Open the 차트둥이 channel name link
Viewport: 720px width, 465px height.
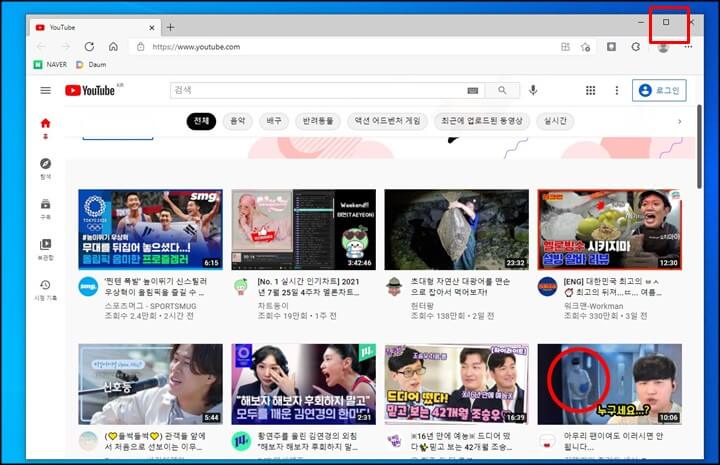pos(273,306)
